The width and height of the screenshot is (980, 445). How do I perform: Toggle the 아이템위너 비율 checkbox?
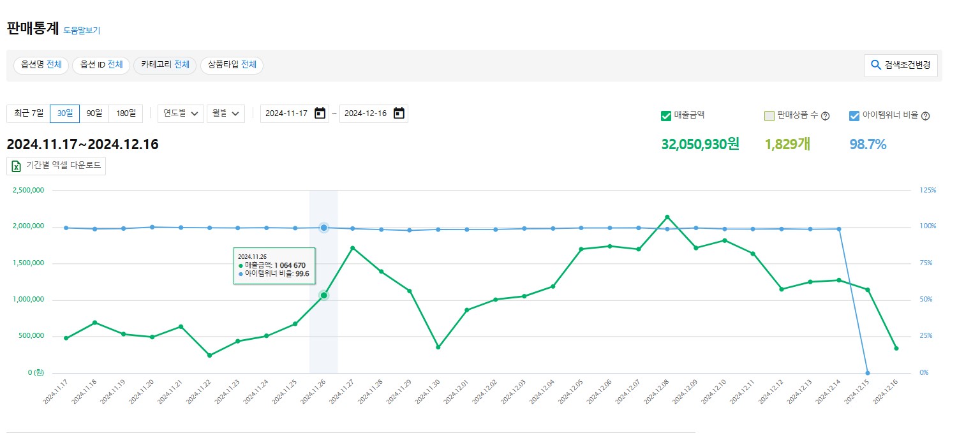tap(854, 116)
